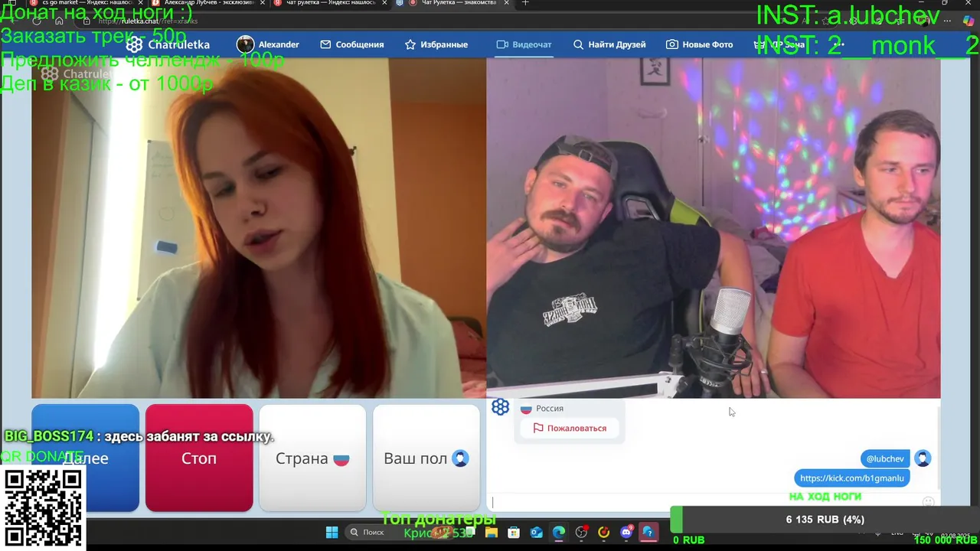
Task: Click the browser home icon
Action: tap(59, 21)
